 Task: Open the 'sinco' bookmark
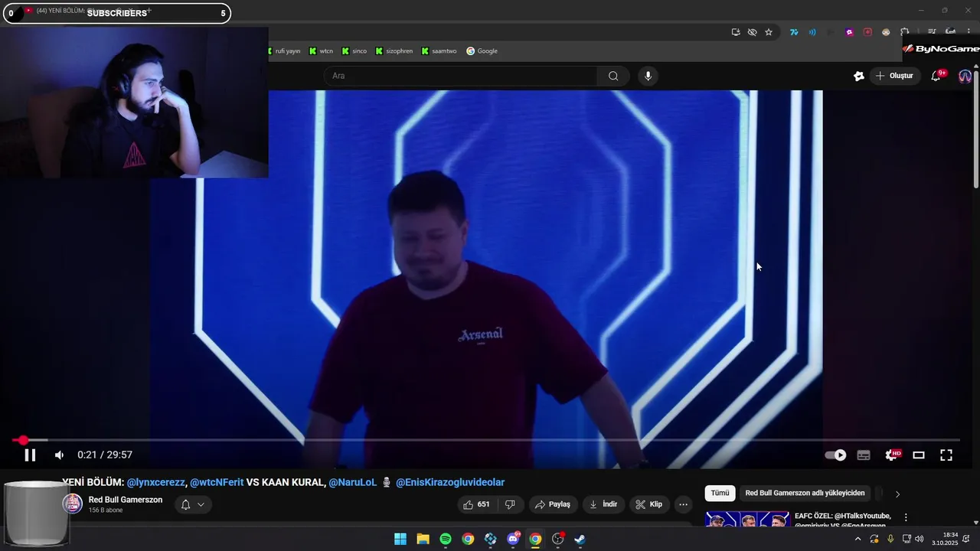tap(354, 51)
